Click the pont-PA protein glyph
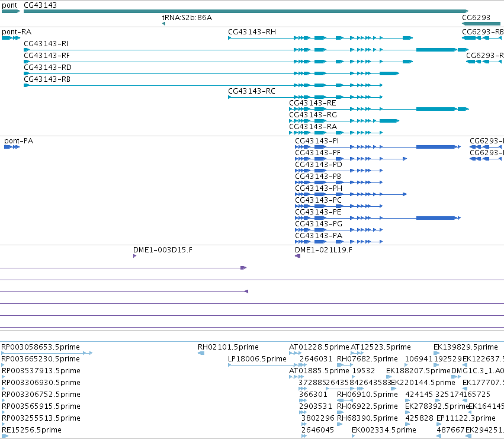The height and width of the screenshot is (439, 504). click(x=12, y=147)
